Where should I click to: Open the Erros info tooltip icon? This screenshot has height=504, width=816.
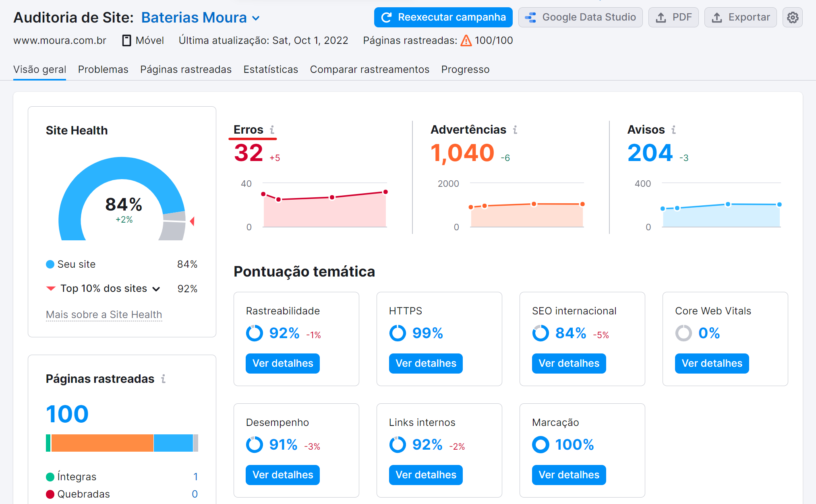pos(273,130)
